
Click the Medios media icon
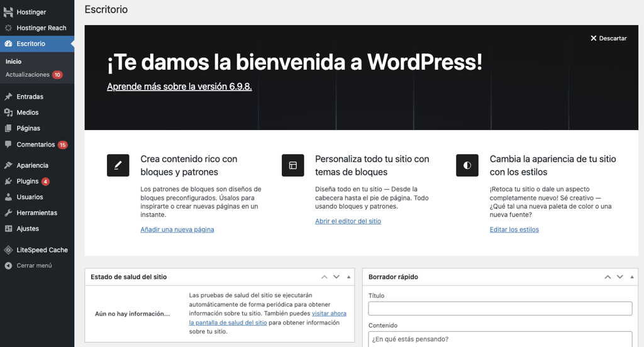[8, 113]
